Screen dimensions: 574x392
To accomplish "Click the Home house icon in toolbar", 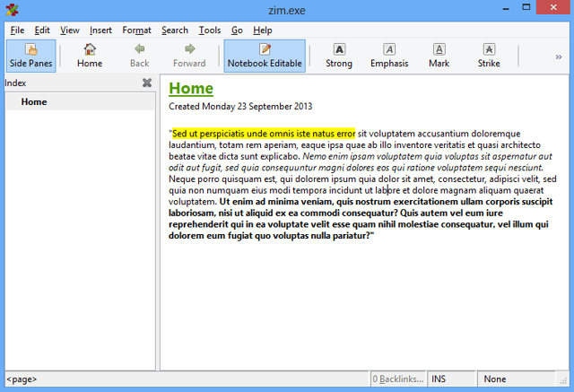I will 90,49.
